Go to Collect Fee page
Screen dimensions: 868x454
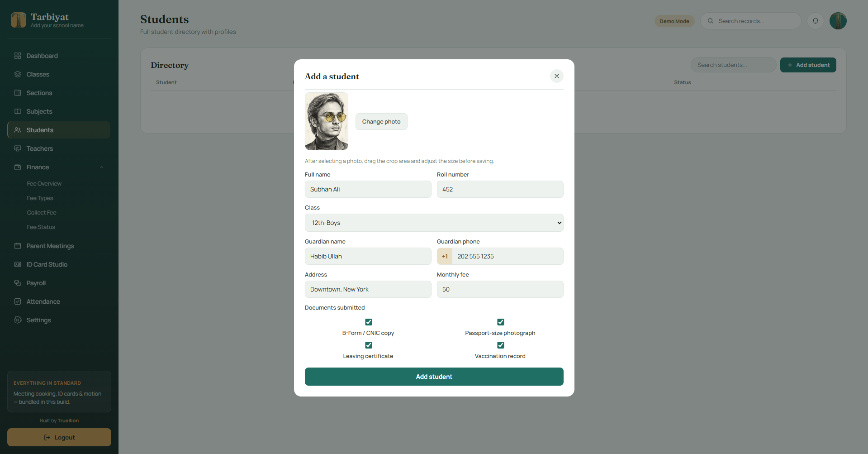tap(42, 213)
